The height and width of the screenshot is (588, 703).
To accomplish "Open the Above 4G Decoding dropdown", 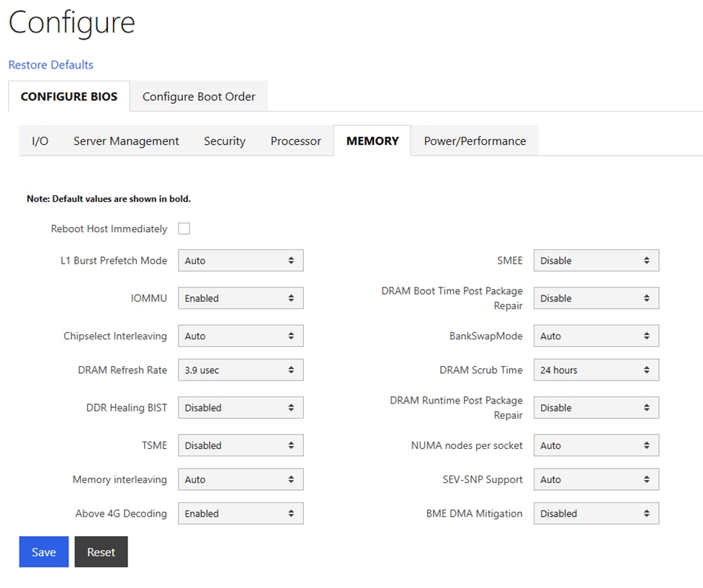I will click(241, 513).
